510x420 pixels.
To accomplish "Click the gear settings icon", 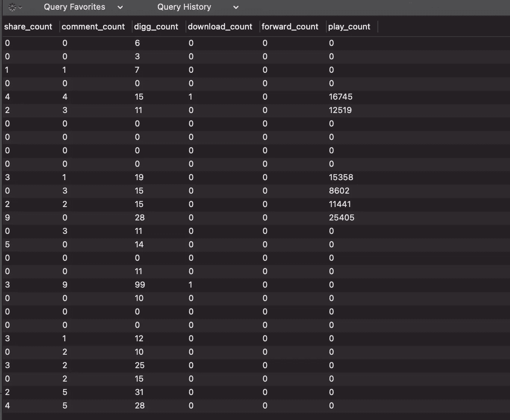I will pyautogui.click(x=13, y=7).
